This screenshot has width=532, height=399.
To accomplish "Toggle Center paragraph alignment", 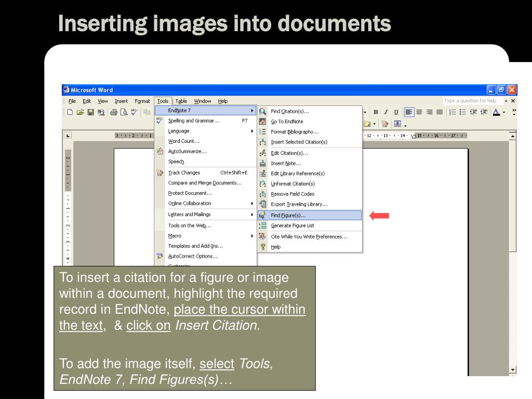I will pyautogui.click(x=419, y=112).
